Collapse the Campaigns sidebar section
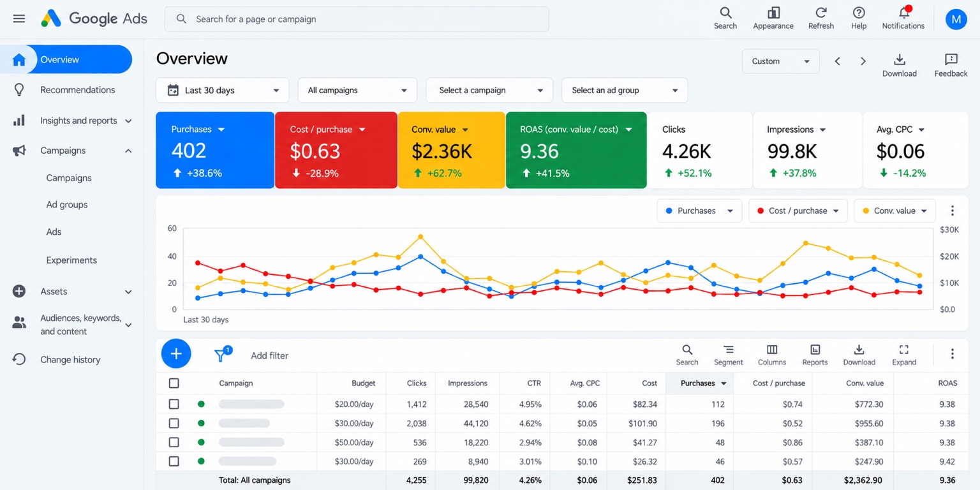Viewport: 980px width, 490px height. [x=128, y=151]
